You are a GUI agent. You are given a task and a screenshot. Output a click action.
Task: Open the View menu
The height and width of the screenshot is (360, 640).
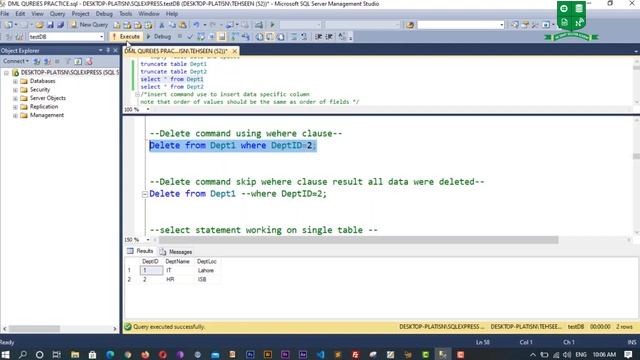38,14
